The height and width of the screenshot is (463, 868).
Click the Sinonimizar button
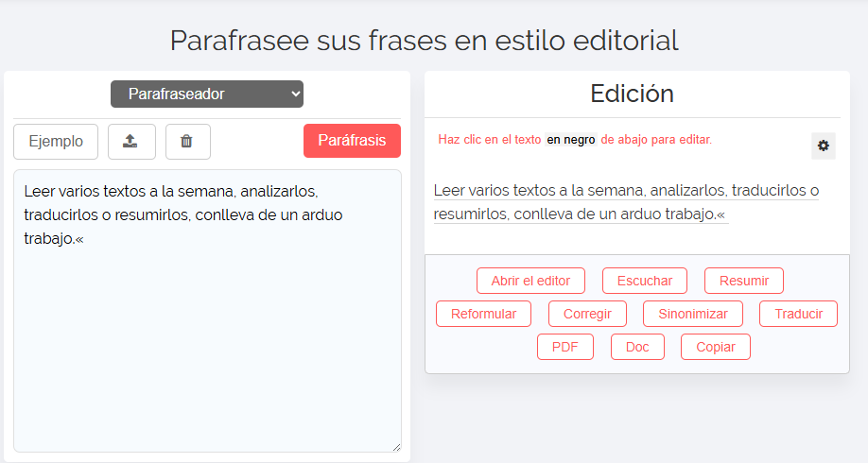[693, 314]
